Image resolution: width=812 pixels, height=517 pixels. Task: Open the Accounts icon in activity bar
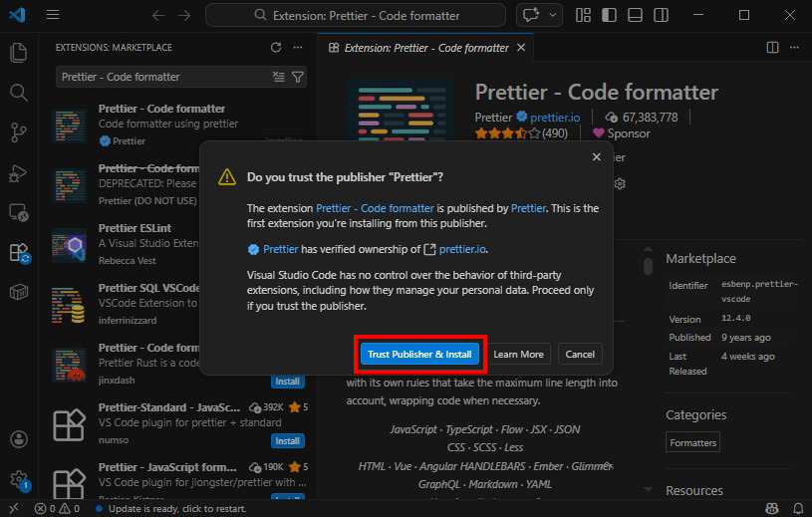pyautogui.click(x=18, y=439)
